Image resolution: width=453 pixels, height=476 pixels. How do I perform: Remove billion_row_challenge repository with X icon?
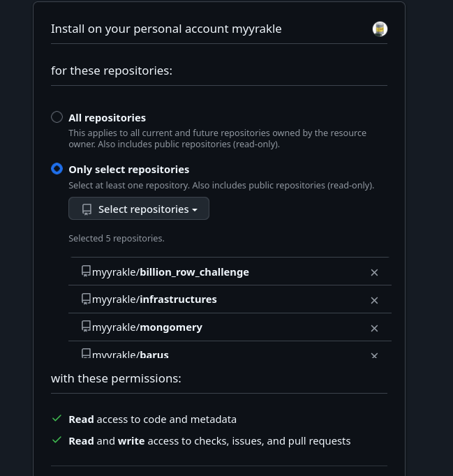[374, 272]
